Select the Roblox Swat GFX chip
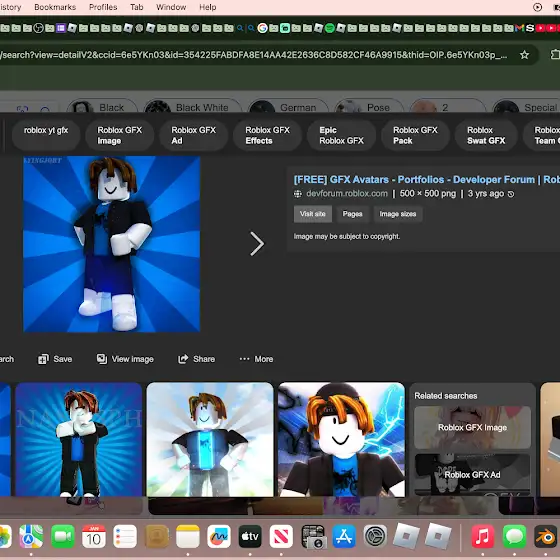The image size is (560, 560). [486, 135]
